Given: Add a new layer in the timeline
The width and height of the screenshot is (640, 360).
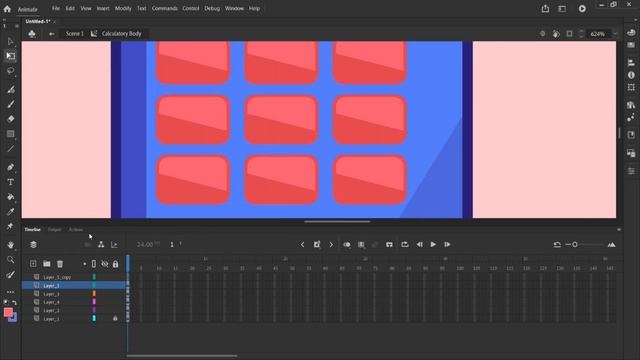Looking at the screenshot, I should pos(33,264).
